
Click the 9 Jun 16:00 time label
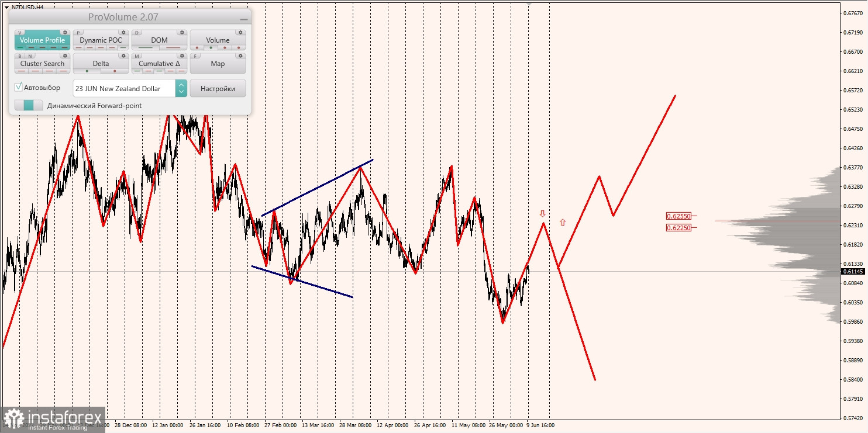540,425
